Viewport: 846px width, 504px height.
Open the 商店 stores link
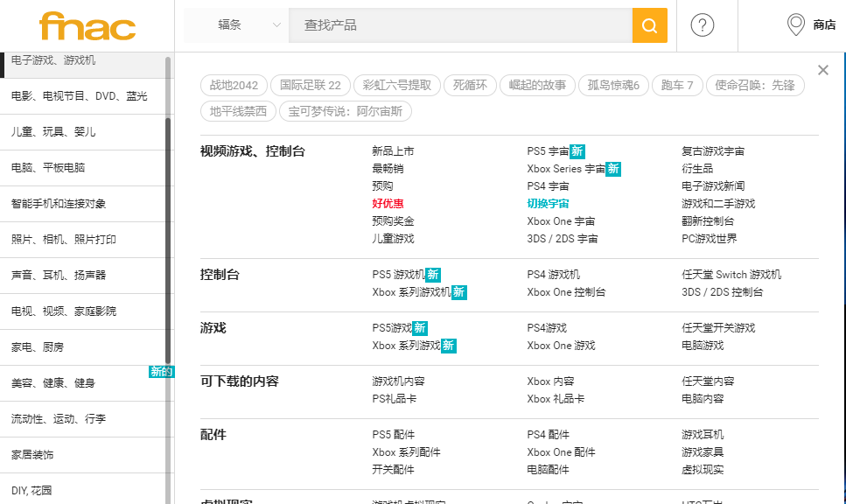click(824, 24)
